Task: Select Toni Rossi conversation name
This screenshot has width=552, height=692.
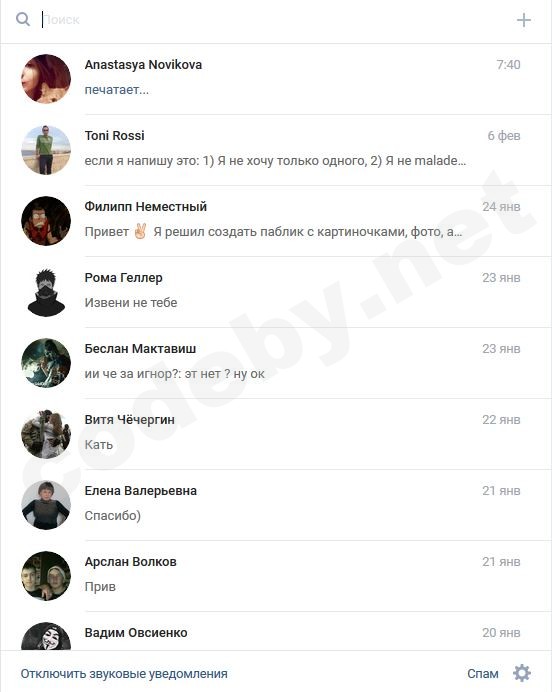Action: (x=114, y=135)
